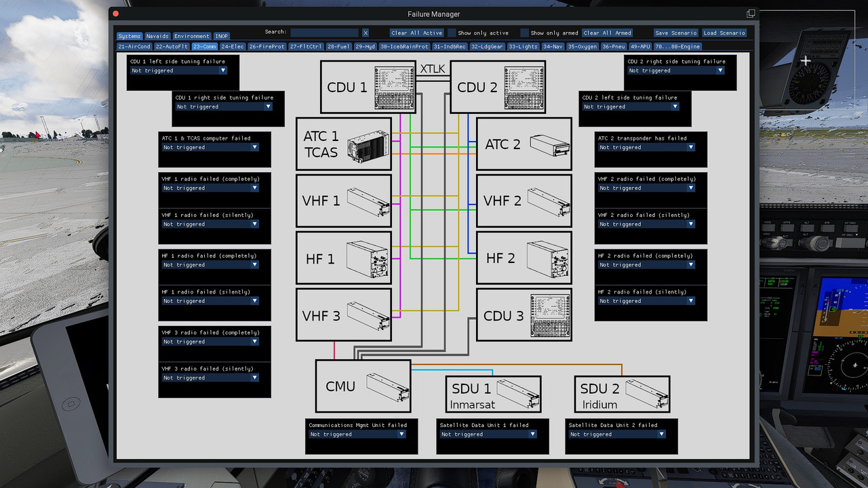Switch to the Environment tab
Image resolution: width=868 pixels, height=488 pixels.
coord(192,36)
